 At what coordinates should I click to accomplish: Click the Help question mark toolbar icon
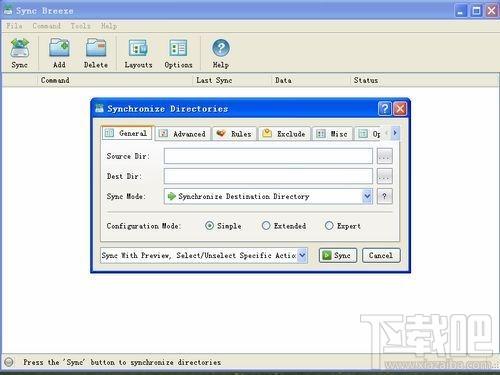pyautogui.click(x=221, y=48)
